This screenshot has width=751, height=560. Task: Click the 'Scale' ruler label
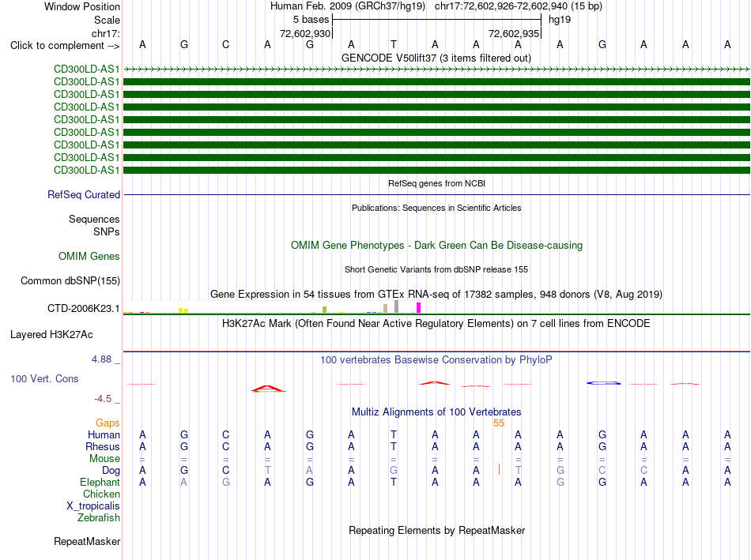tap(107, 20)
